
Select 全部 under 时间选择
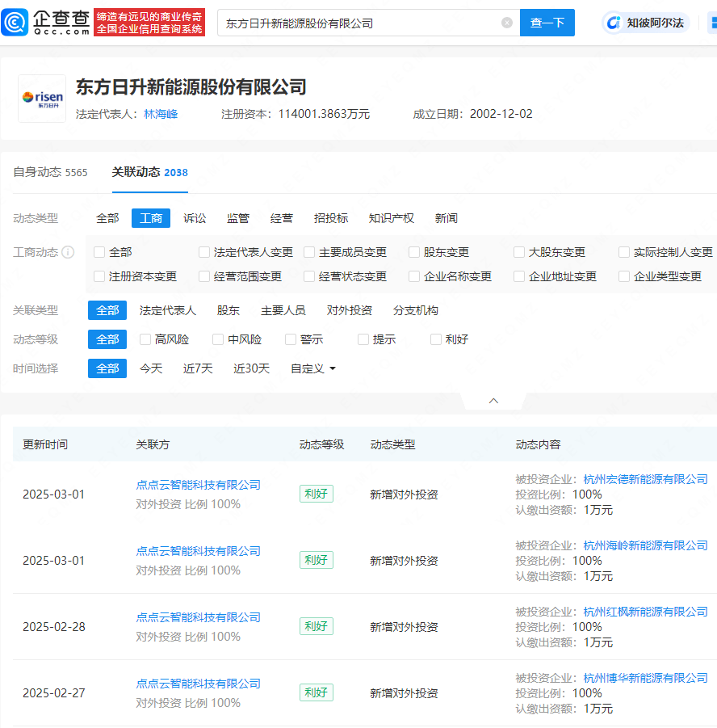pyautogui.click(x=107, y=368)
